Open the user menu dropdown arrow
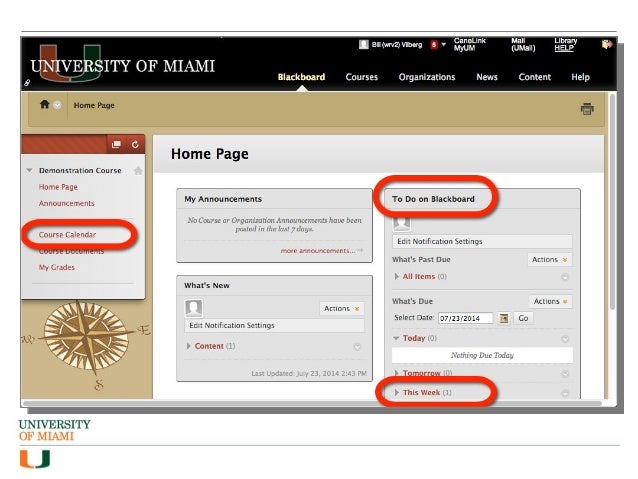Image resolution: width=638 pixels, height=479 pixels. point(444,44)
